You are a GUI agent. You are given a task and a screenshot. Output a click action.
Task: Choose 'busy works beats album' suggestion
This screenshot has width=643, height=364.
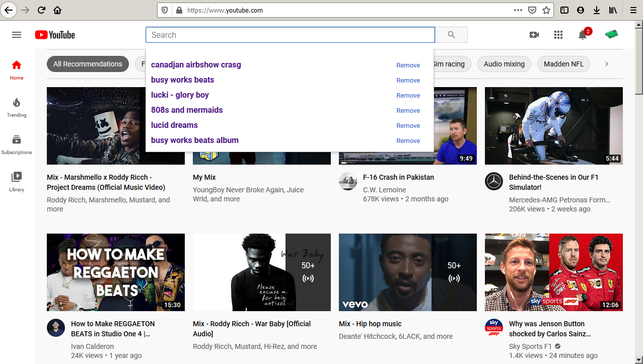(195, 140)
